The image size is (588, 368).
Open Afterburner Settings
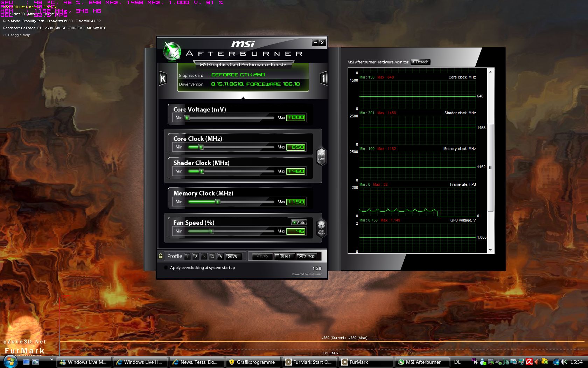(x=307, y=256)
